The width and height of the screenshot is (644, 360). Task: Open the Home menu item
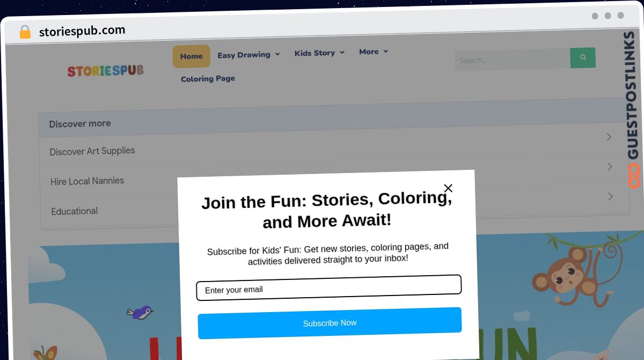click(x=191, y=56)
